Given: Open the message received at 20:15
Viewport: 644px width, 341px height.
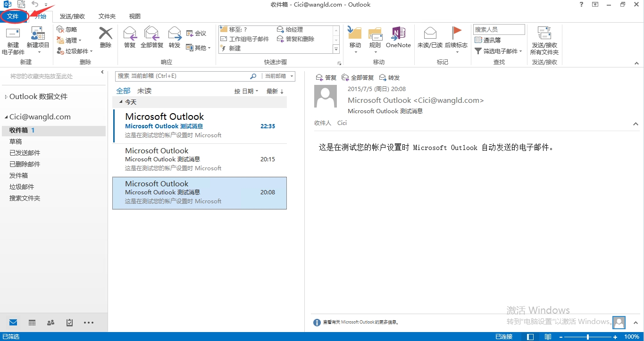Looking at the screenshot, I should 200,160.
